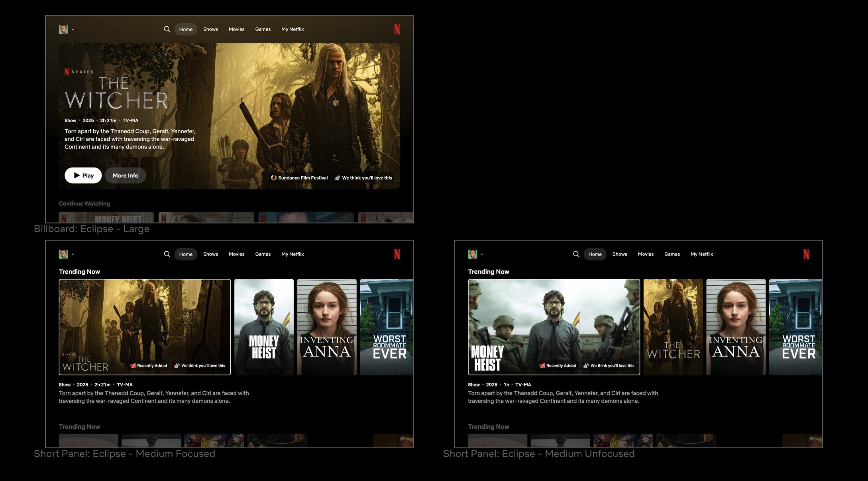The height and width of the screenshot is (481, 868).
Task: Select wide Money Heist card in Unfocused panel
Action: coord(554,327)
